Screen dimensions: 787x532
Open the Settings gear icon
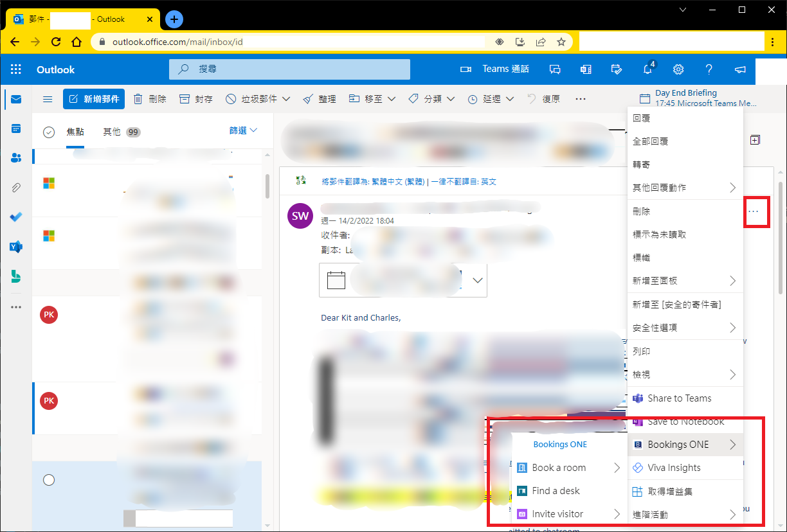coord(678,69)
